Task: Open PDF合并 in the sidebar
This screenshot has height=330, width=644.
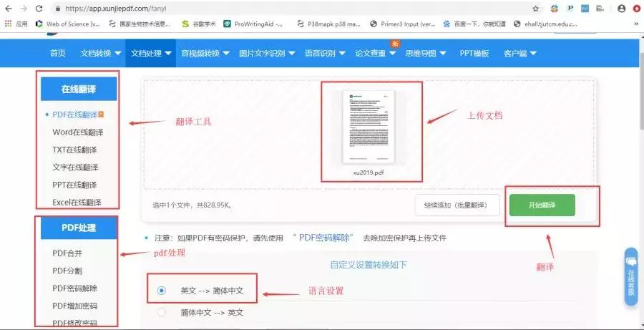Action: [x=67, y=253]
